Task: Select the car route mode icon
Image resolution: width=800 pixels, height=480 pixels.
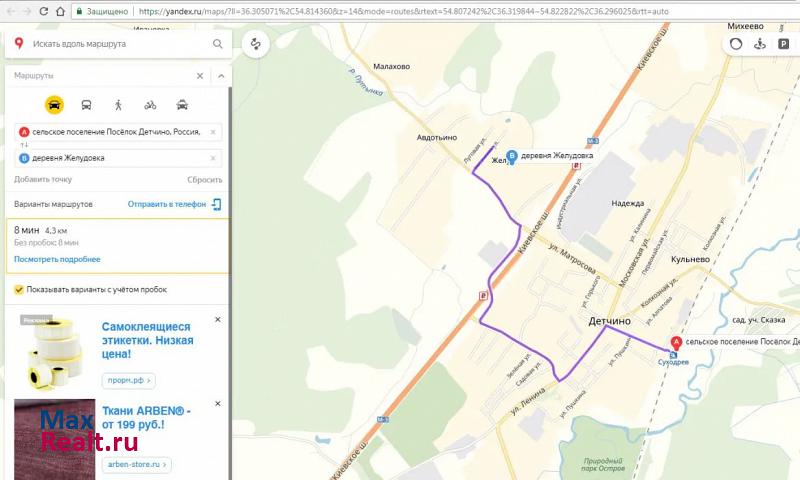Action: (x=54, y=104)
